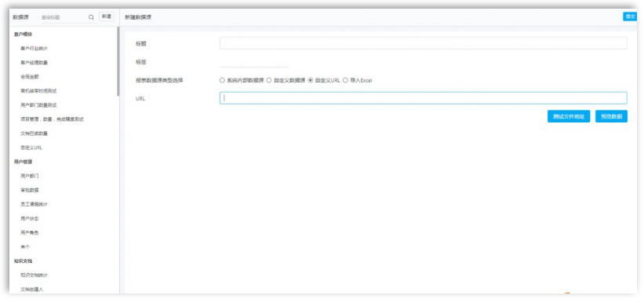Open the 员工请假统计 data source
The height and width of the screenshot is (303, 644).
(x=34, y=204)
